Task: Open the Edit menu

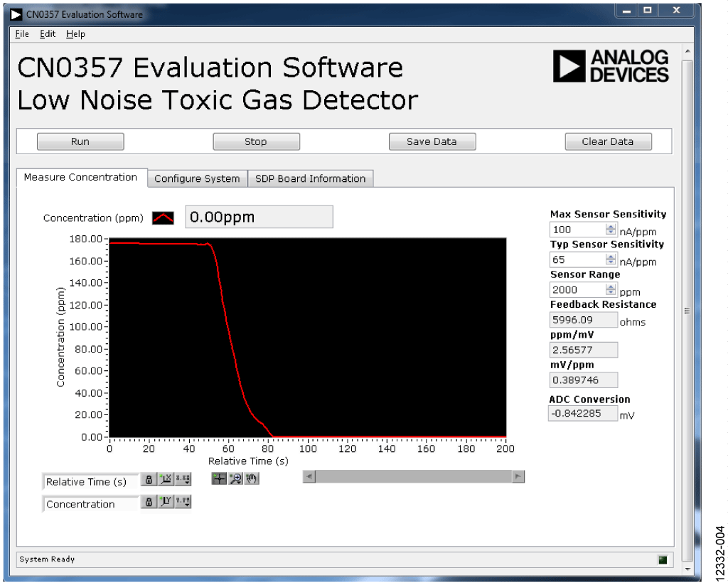Action: pyautogui.click(x=48, y=34)
